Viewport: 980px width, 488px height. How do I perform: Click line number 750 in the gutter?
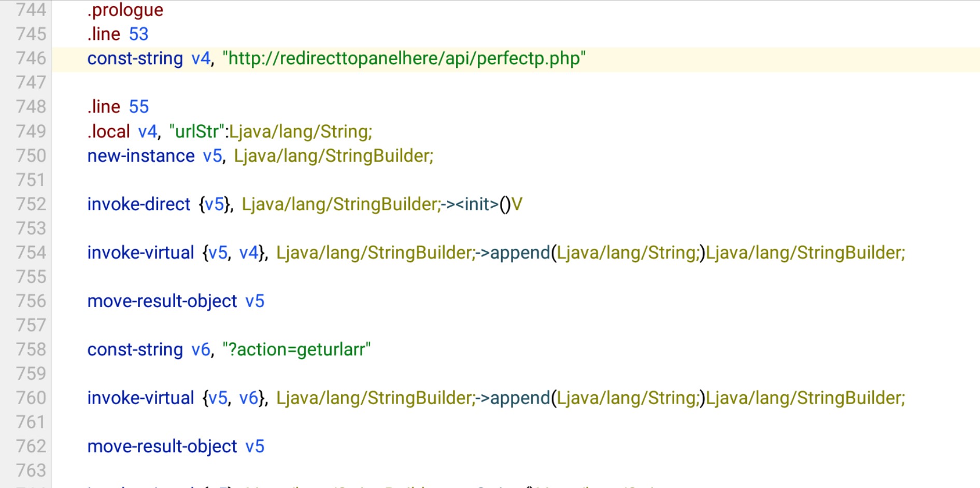[31, 155]
